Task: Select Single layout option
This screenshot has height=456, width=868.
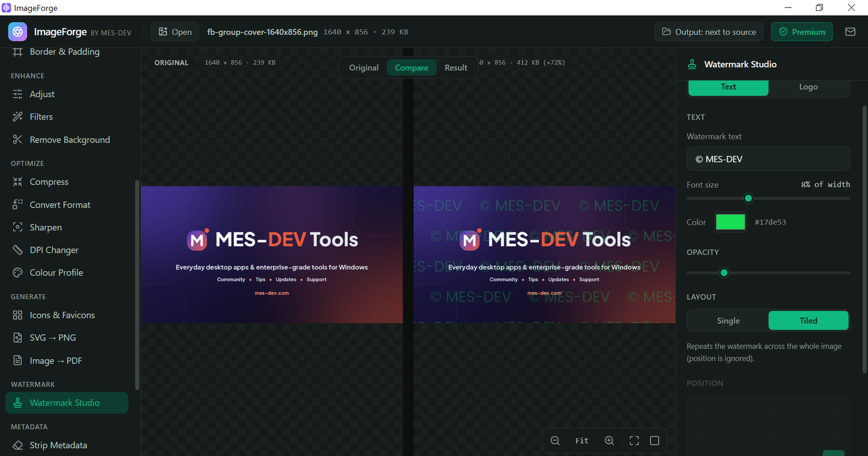Action: [x=728, y=320]
